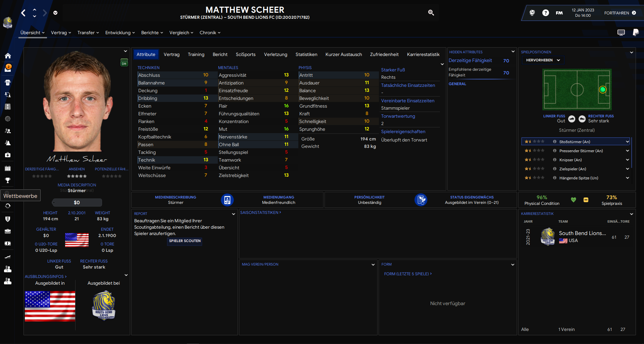Open the Berichte dropdown menu
Viewport: 644px width, 344px height.
[x=152, y=33]
